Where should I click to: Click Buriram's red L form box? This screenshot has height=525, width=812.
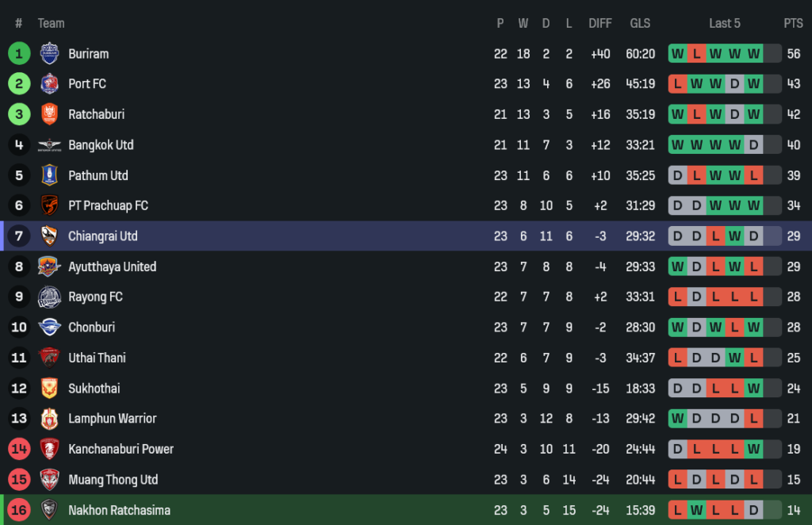coord(696,54)
